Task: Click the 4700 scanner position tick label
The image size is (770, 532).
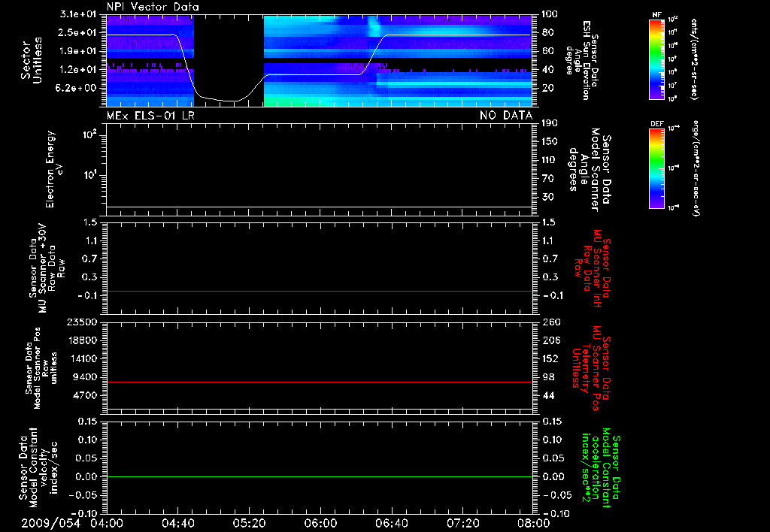Action: 84,395
